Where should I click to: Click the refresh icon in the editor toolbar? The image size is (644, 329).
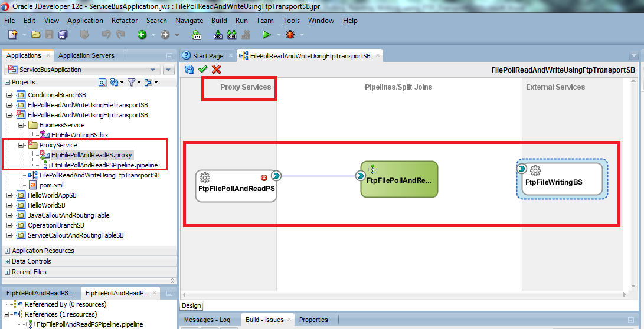(x=189, y=70)
